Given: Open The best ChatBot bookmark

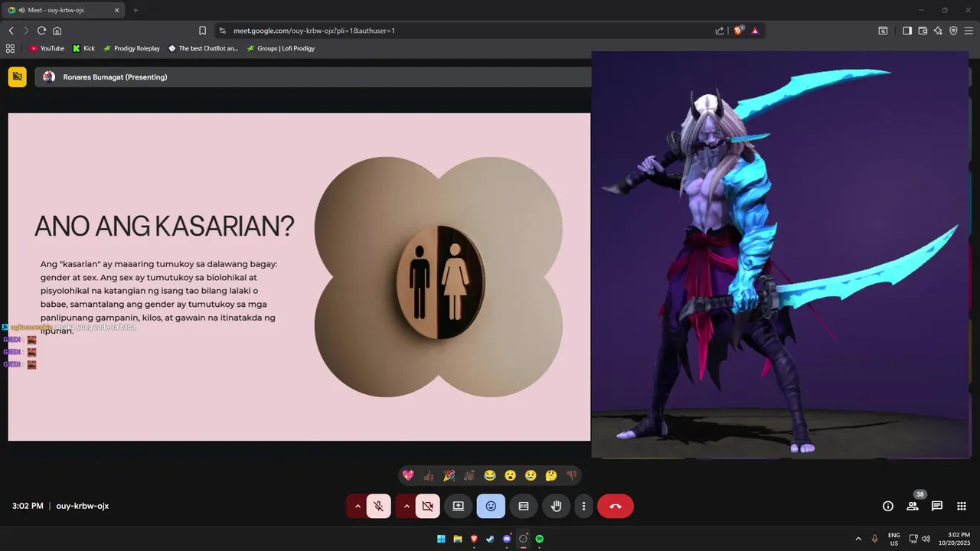Looking at the screenshot, I should coord(204,48).
